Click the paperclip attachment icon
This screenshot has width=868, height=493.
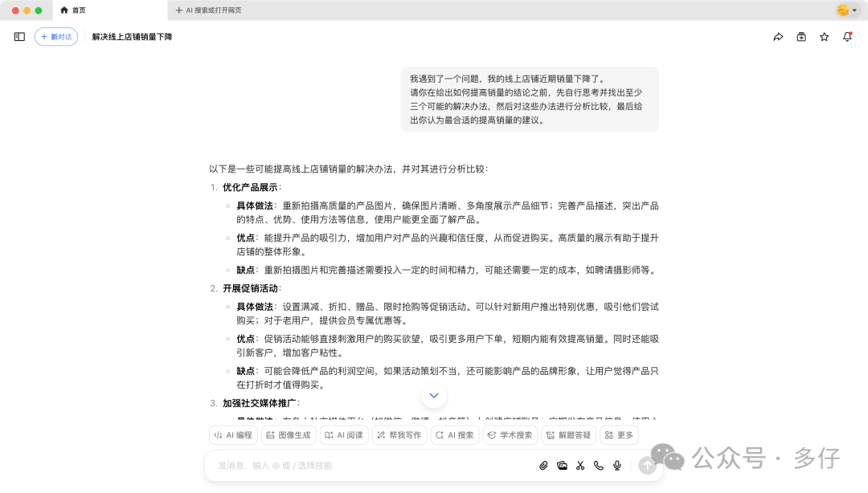click(x=543, y=466)
